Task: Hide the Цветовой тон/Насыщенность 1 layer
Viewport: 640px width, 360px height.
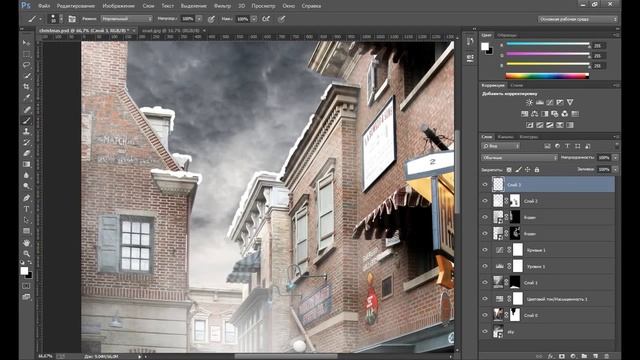Action: 485,299
